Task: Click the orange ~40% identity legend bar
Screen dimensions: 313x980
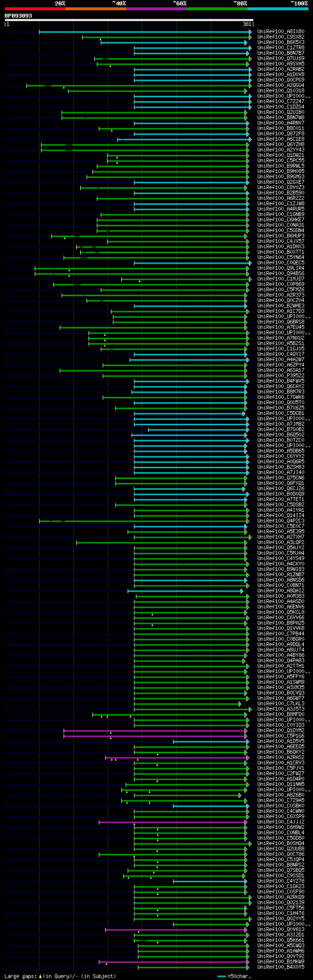Action: click(96, 9)
